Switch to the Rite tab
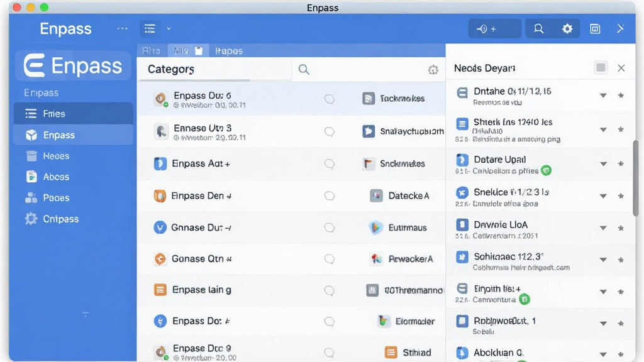This screenshot has height=362, width=644. click(x=151, y=51)
